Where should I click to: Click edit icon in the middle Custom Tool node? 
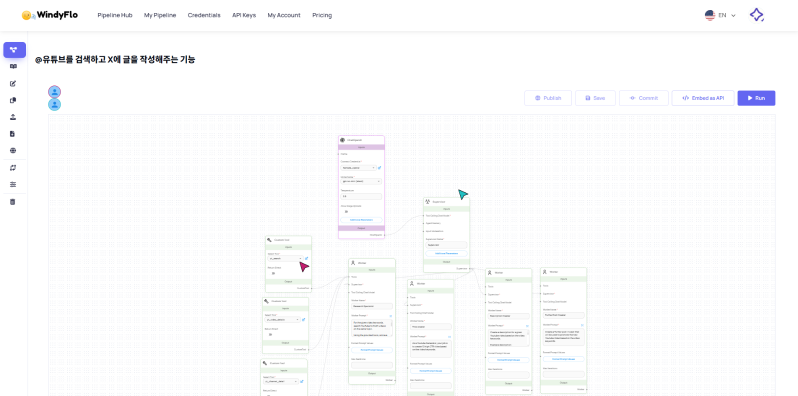click(x=304, y=320)
